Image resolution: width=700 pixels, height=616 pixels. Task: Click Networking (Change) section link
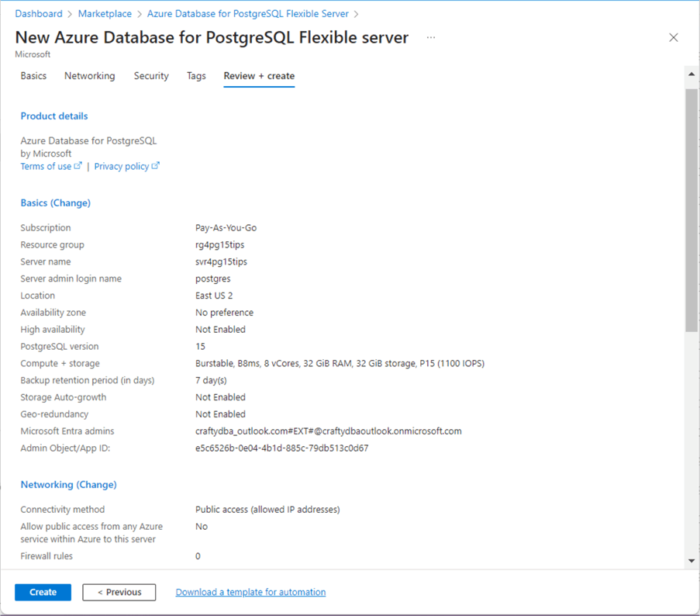pyautogui.click(x=68, y=485)
